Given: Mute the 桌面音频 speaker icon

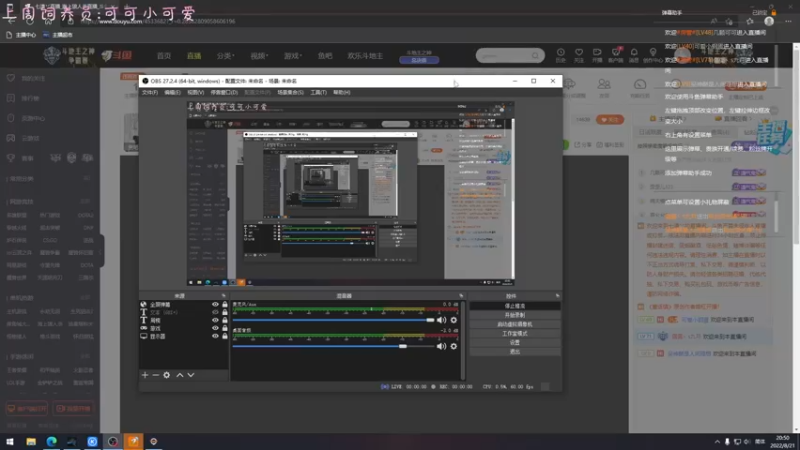Looking at the screenshot, I should (441, 346).
